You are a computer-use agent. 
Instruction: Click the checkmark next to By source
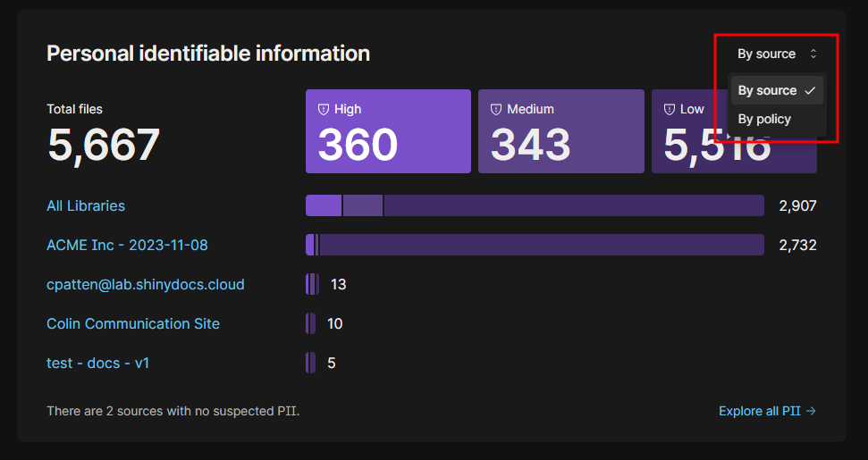point(810,90)
